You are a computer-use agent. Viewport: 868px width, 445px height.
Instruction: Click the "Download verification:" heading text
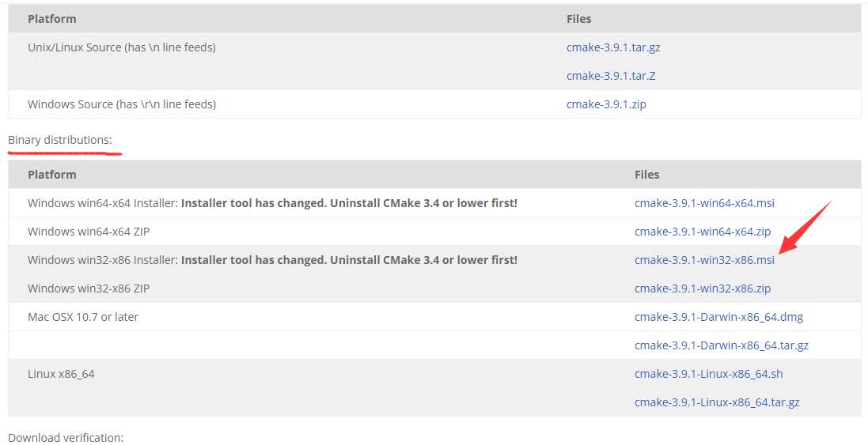coord(66,437)
